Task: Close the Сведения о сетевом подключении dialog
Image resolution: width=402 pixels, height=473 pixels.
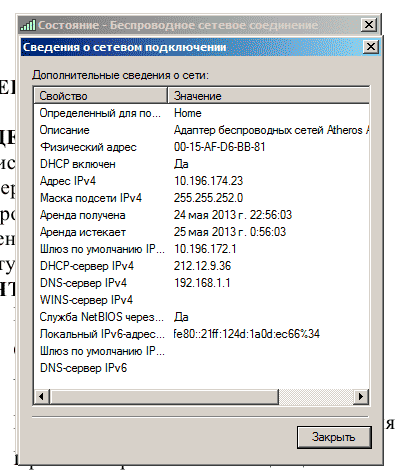Action: 371,47
